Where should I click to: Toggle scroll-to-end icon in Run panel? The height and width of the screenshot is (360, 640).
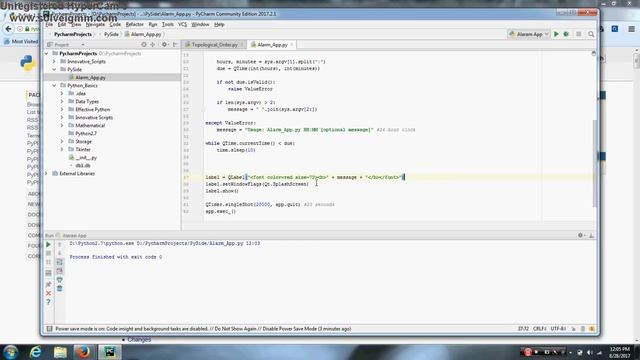[x=60, y=271]
